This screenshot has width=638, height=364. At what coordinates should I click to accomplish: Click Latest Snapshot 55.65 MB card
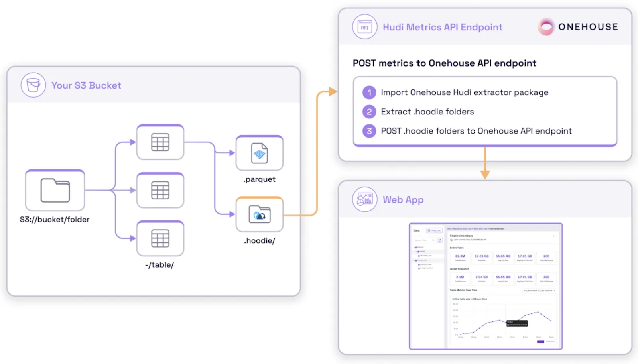(503, 279)
